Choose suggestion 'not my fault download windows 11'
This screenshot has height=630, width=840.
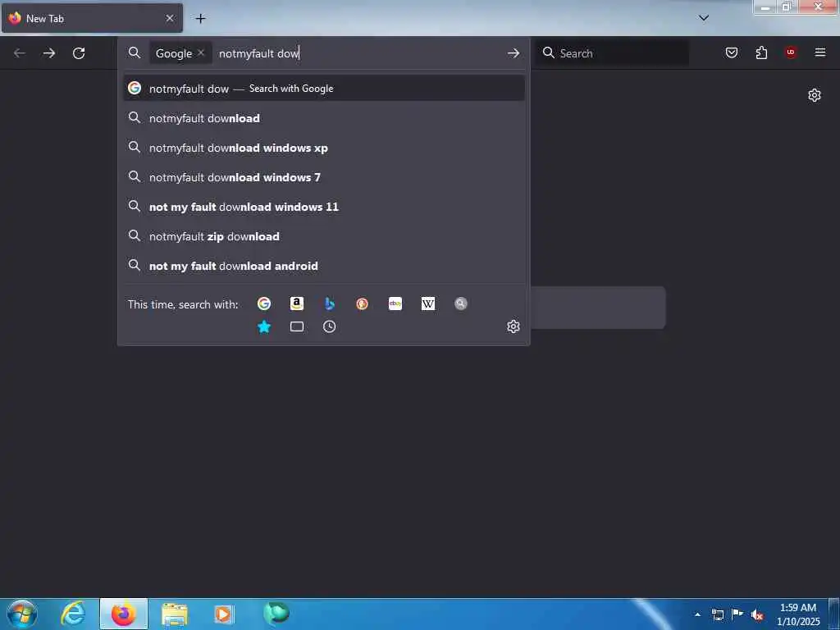coord(323,206)
